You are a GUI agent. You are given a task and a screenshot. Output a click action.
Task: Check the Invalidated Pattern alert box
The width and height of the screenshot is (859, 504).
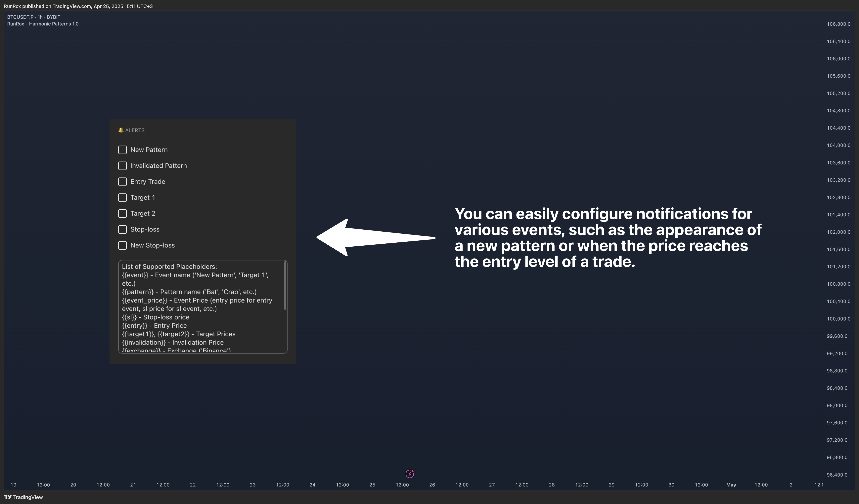(122, 166)
